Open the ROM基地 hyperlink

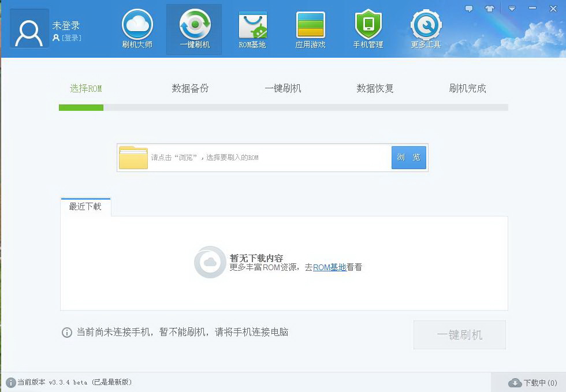pos(330,267)
